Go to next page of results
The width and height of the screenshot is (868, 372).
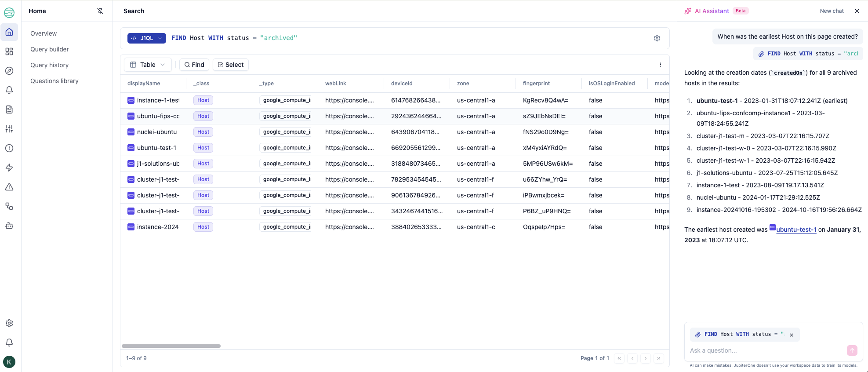click(x=646, y=358)
